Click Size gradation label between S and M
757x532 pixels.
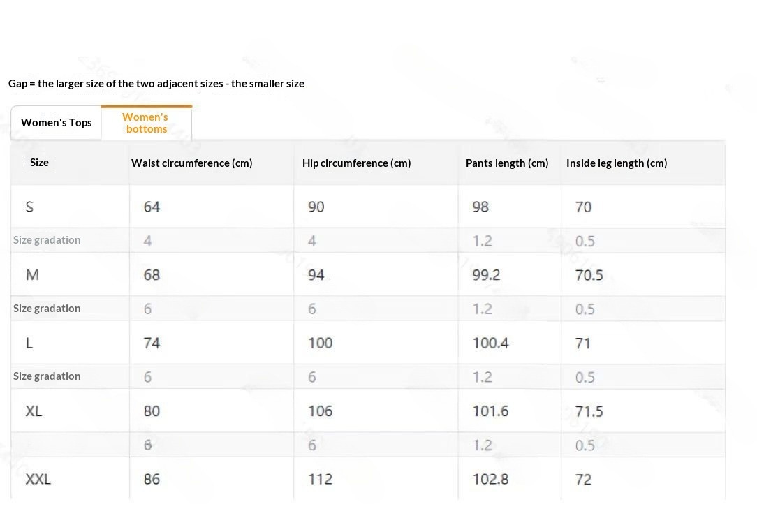pos(47,240)
